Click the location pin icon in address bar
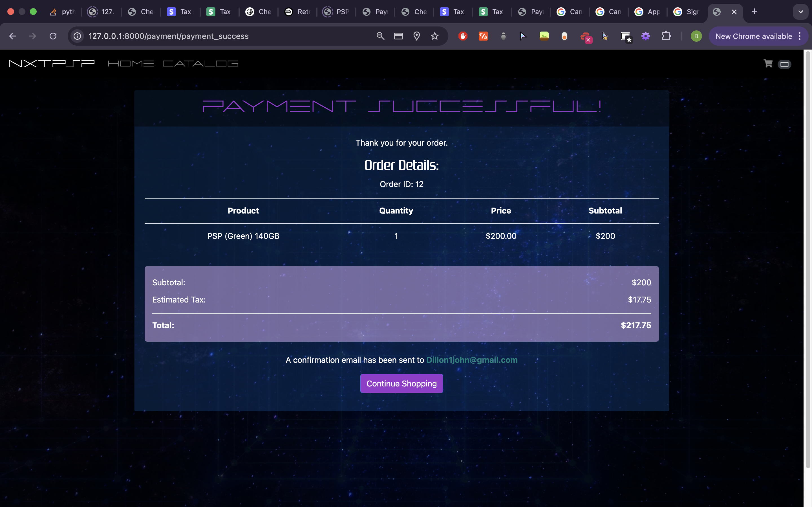The image size is (812, 507). point(416,36)
